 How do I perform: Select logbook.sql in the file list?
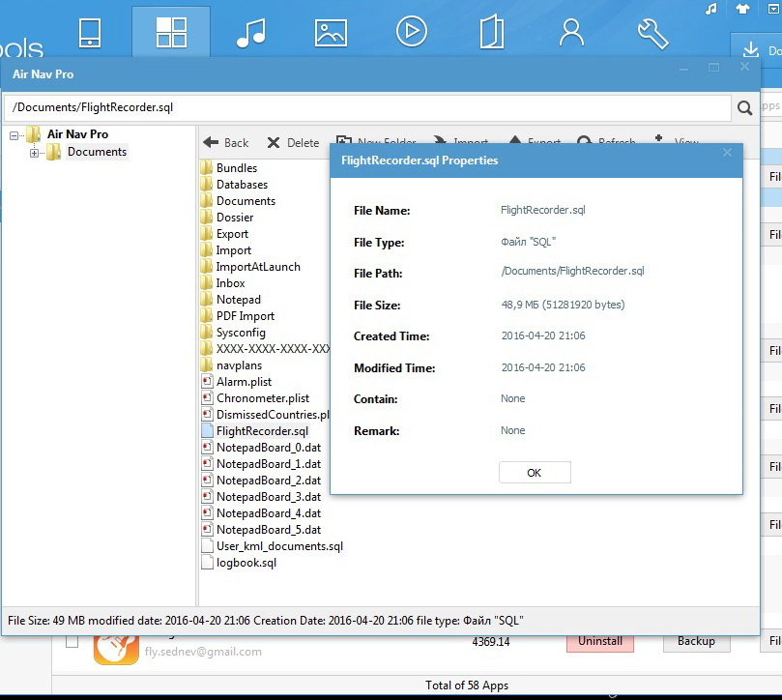pos(246,563)
